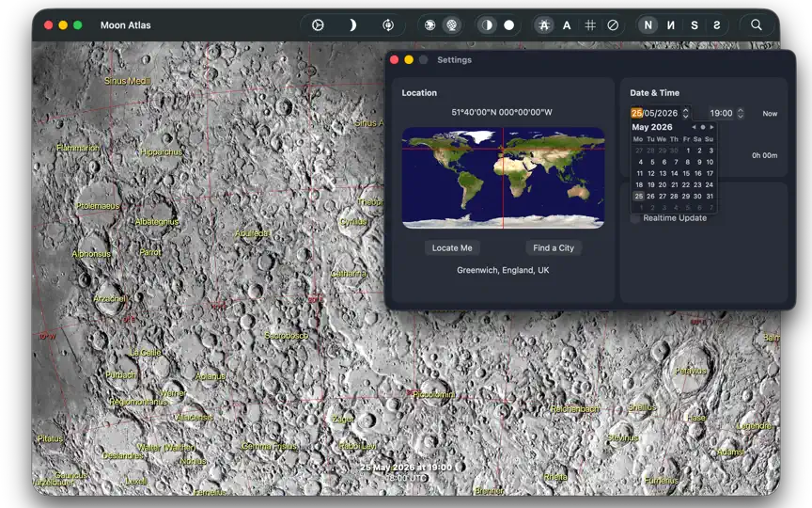This screenshot has width=812, height=508.
Task: Select day 26 in May 2026 calendar
Action: [651, 196]
